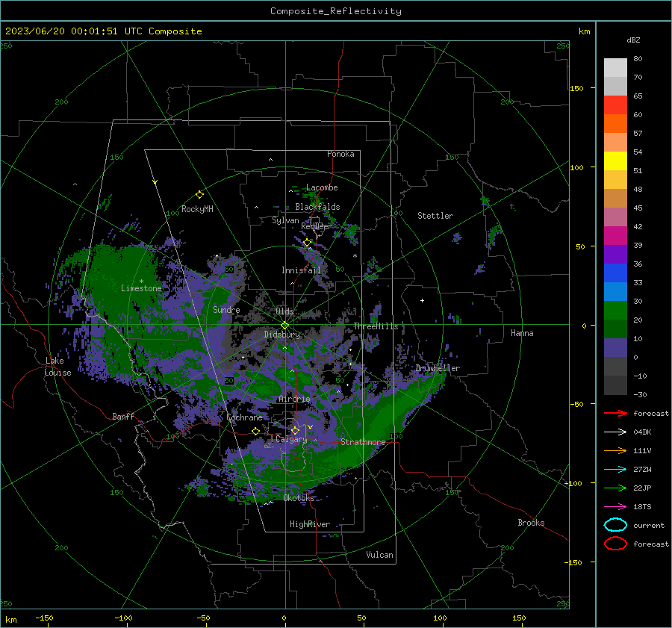672x628 pixels.
Task: Click the Ponoka city label
Action: (x=340, y=154)
